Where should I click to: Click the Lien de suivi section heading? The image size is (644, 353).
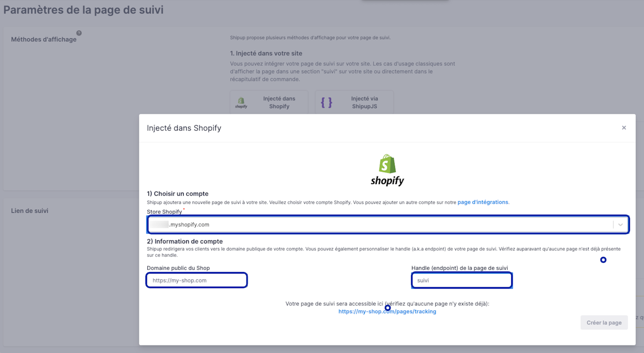point(30,211)
